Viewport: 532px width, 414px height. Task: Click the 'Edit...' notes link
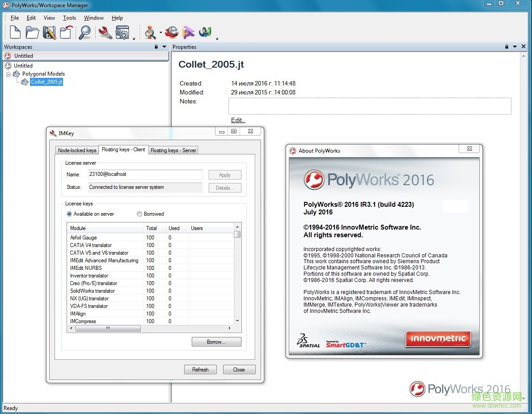(x=238, y=120)
